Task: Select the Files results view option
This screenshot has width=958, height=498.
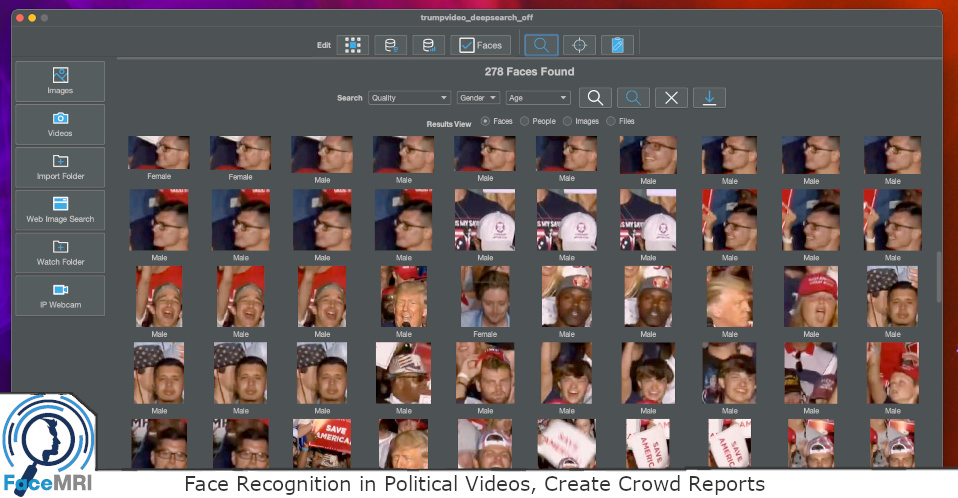Action: point(611,122)
